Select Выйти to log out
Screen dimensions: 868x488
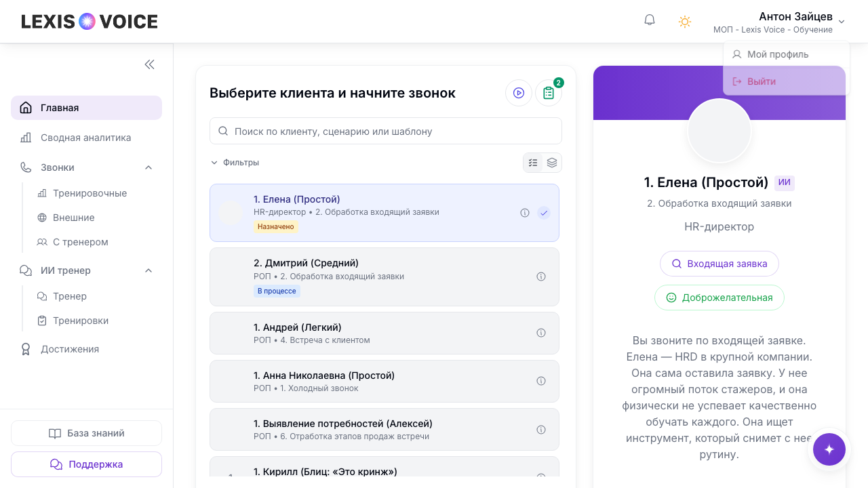point(787,81)
